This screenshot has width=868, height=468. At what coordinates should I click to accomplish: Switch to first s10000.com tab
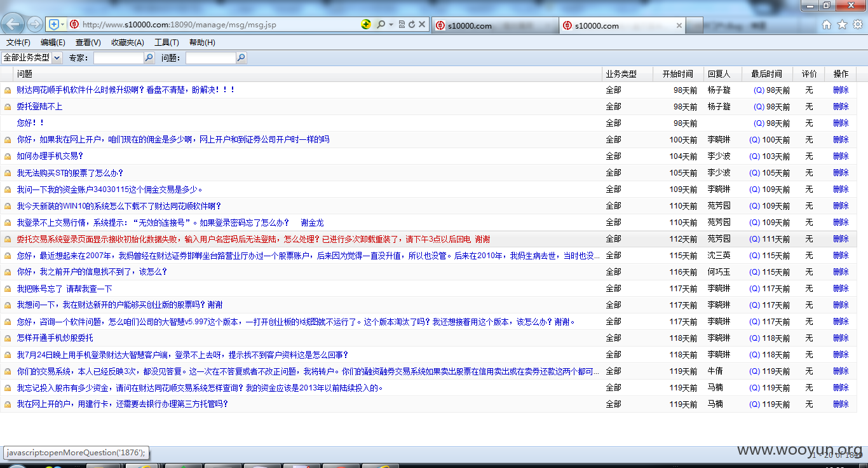point(495,25)
